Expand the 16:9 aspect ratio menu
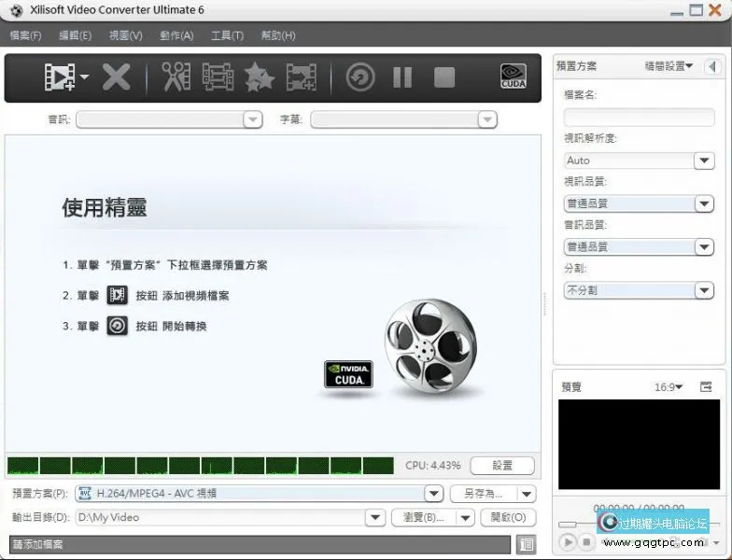The height and width of the screenshot is (560, 732). point(669,386)
